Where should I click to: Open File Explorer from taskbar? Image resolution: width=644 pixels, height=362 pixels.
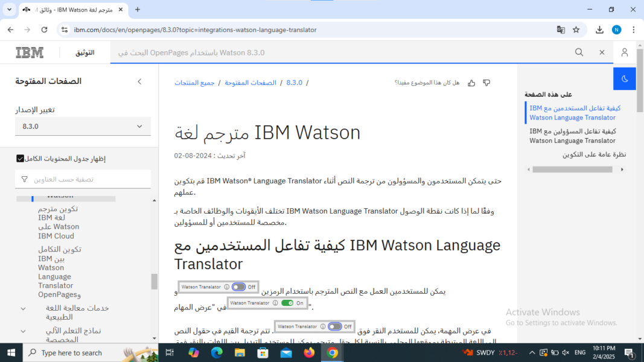click(240, 352)
